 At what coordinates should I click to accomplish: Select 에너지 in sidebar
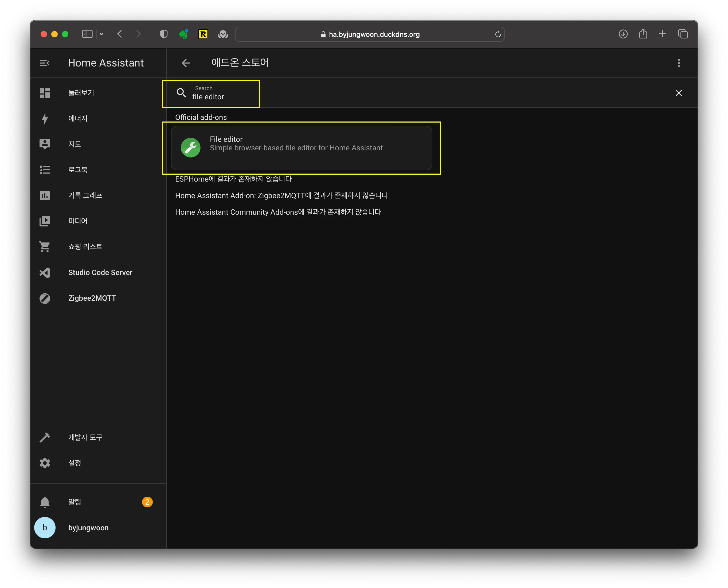point(78,118)
